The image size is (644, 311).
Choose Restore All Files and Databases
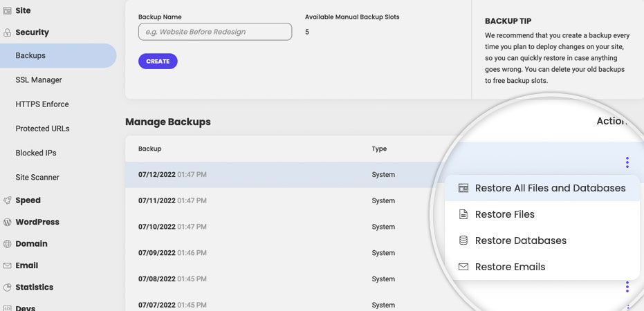pos(542,188)
